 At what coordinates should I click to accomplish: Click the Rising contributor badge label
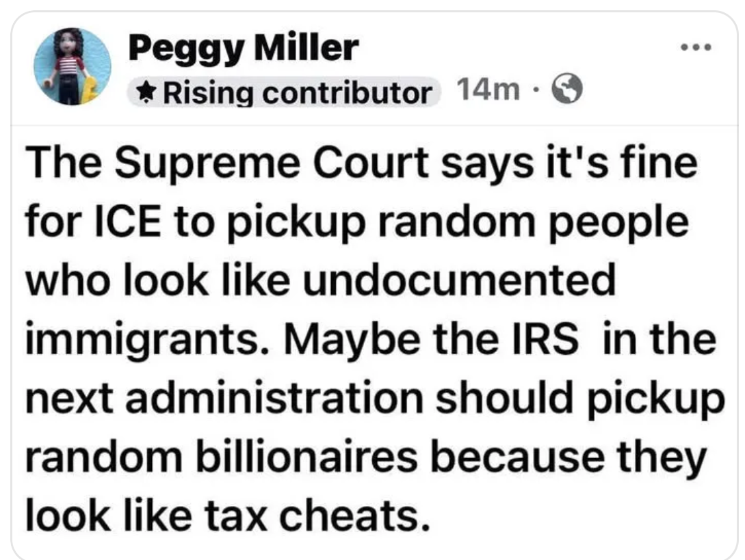(x=293, y=92)
